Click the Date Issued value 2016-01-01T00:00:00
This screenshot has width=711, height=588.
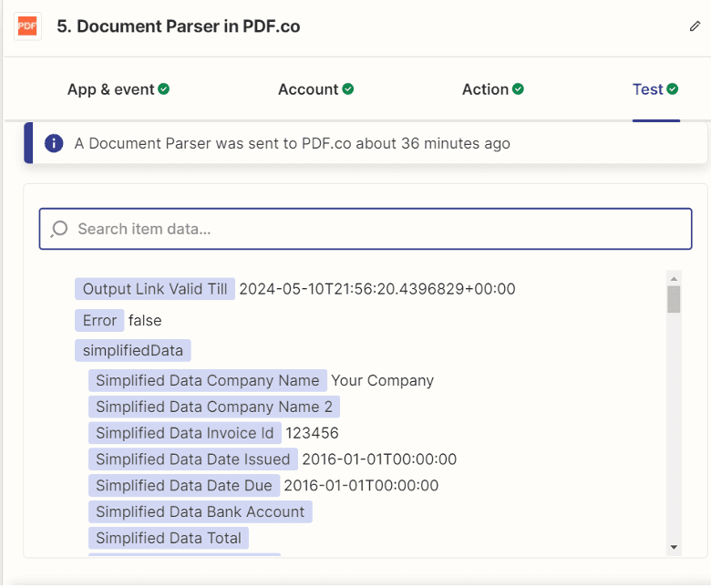coord(379,459)
